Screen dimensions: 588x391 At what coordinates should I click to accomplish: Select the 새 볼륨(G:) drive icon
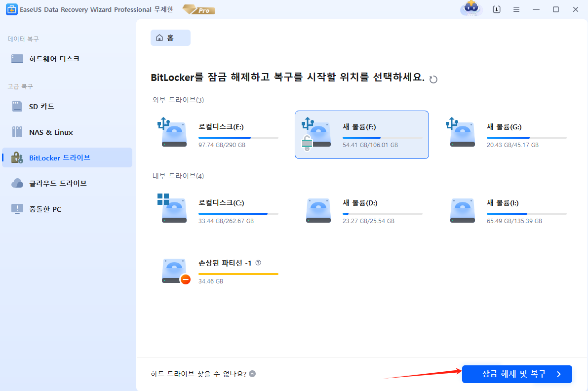461,132
